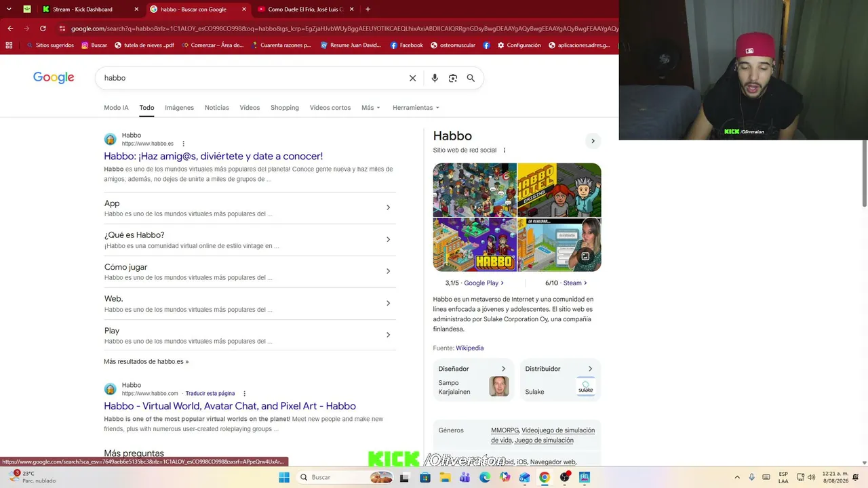Viewport: 868px width, 488px height.
Task: Switch to the Stream - Kick Dashboard tab
Action: pos(90,9)
